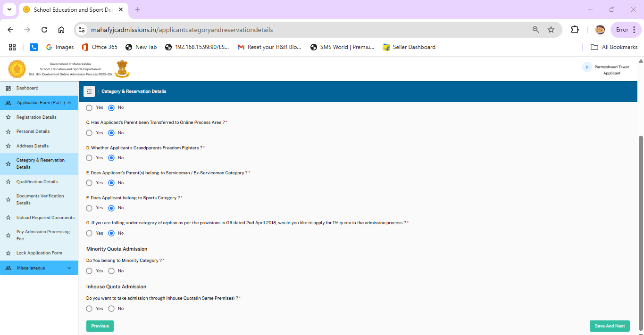Image resolution: width=644 pixels, height=335 pixels.
Task: Open the Seller Dashboard bookmark
Action: [x=409, y=47]
